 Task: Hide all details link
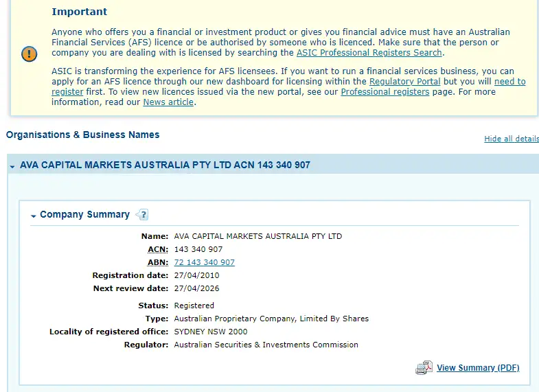511,139
